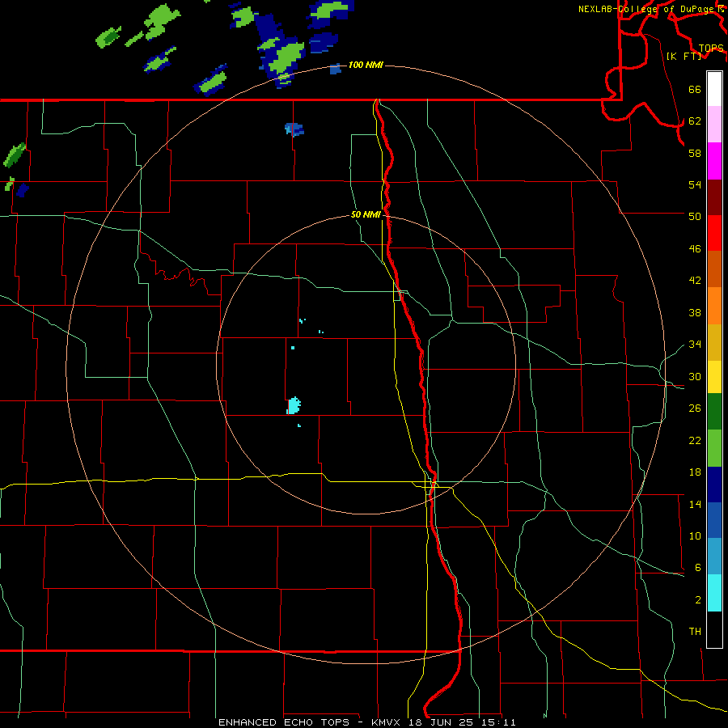The image size is (728, 728).
Task: Pick the dark red 54 kft legend swatch
Action: (x=714, y=197)
